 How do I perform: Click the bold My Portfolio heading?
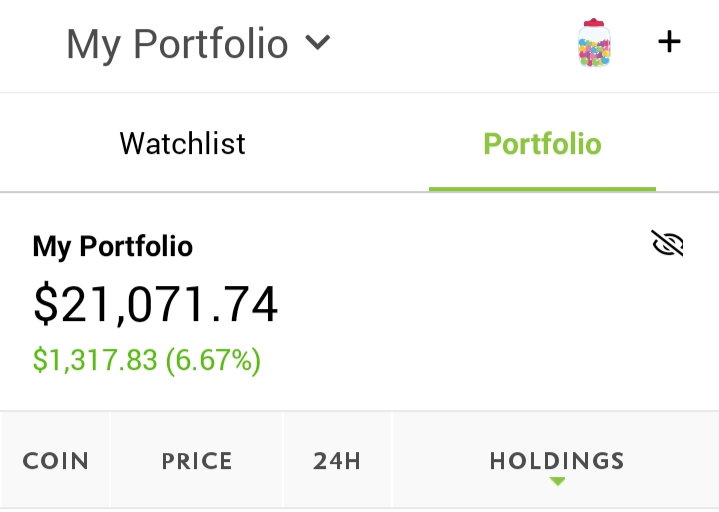pyautogui.click(x=113, y=247)
